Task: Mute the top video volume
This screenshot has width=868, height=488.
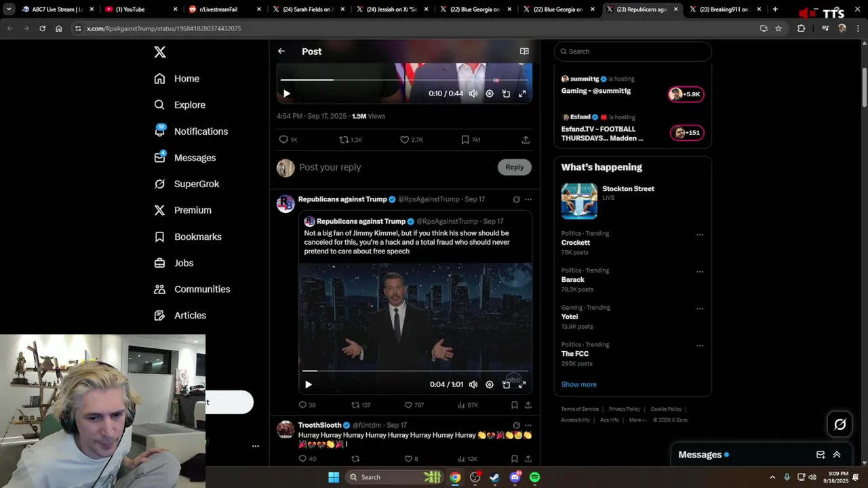Action: tap(473, 94)
